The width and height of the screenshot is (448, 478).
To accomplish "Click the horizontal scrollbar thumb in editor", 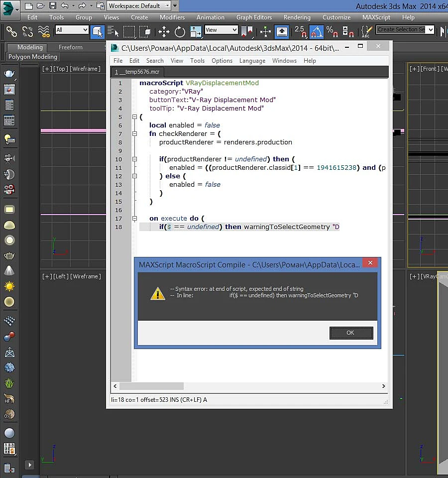I will coord(151,386).
